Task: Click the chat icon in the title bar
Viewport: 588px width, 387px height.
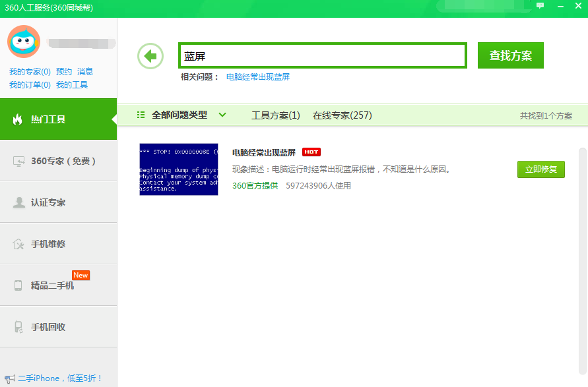Action: [540, 5]
